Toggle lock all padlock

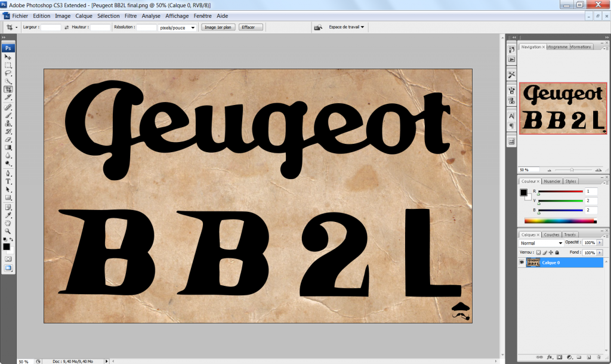(x=557, y=252)
